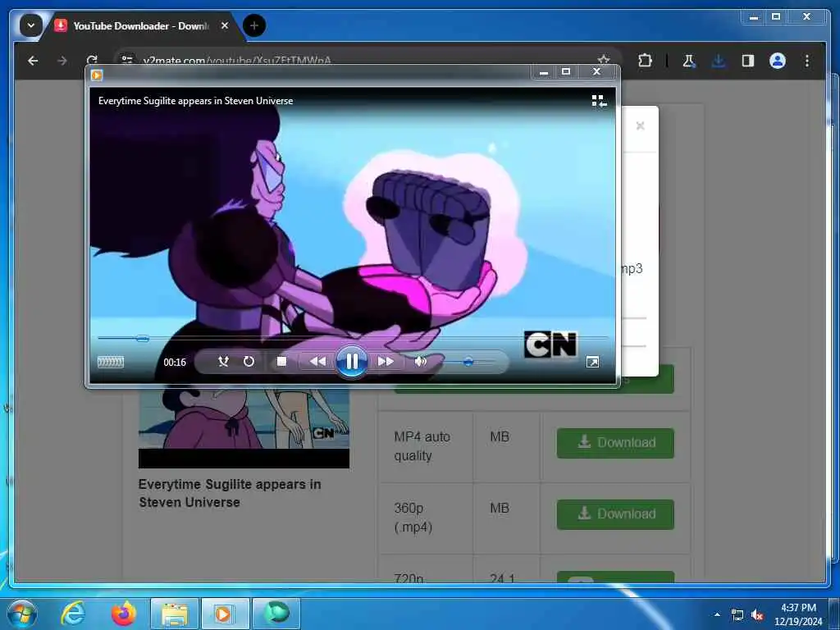The width and height of the screenshot is (840, 630).
Task: Click the Windows Media Player title icon
Action: coord(97,75)
